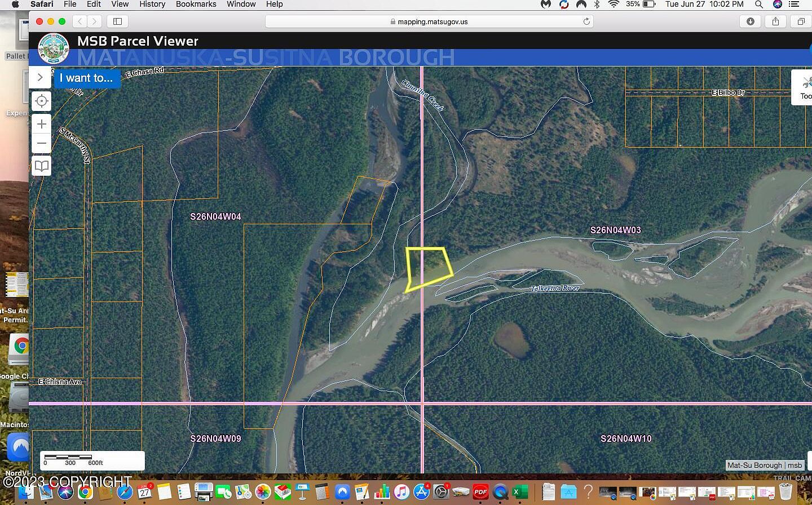
Task: Click the Mat-Su Borough | msb attribution link
Action: coord(764,465)
